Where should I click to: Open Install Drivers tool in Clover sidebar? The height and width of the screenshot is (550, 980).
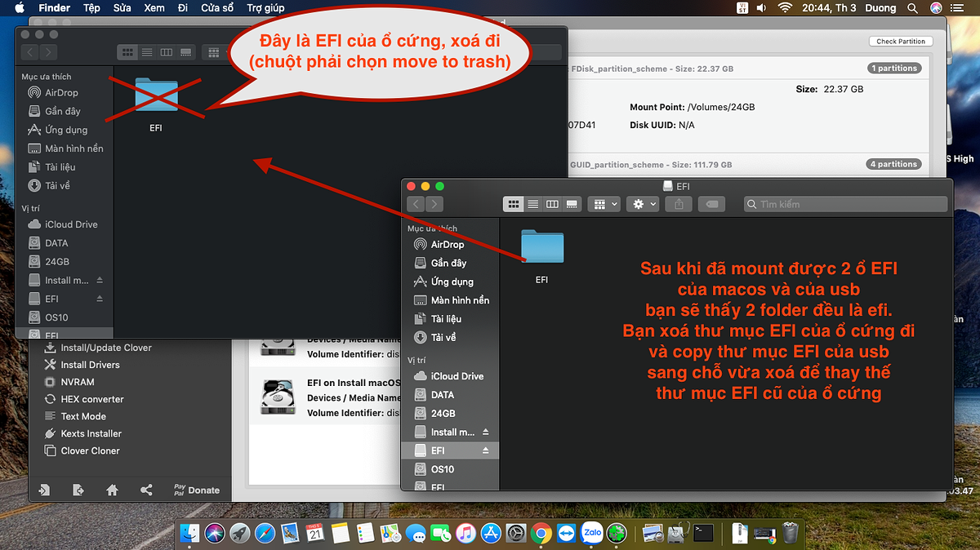(x=82, y=365)
